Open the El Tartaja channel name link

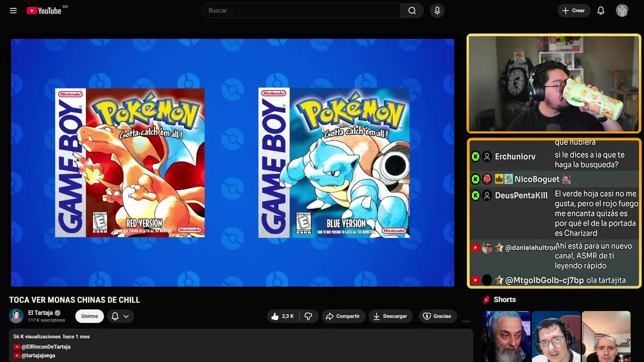pyautogui.click(x=40, y=313)
